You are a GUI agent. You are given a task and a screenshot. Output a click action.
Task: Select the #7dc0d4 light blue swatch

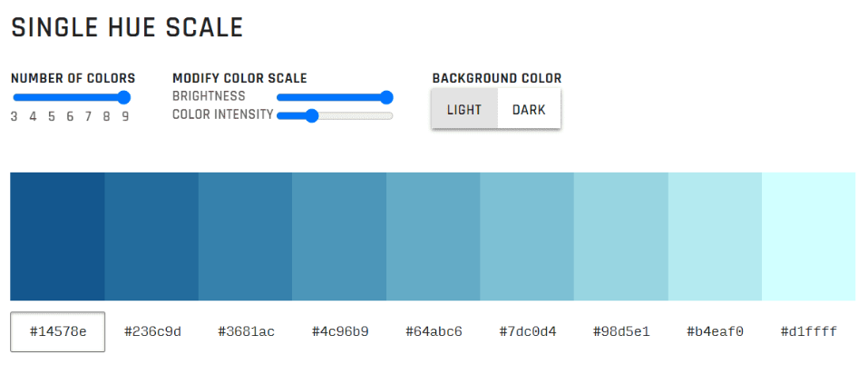(x=527, y=236)
